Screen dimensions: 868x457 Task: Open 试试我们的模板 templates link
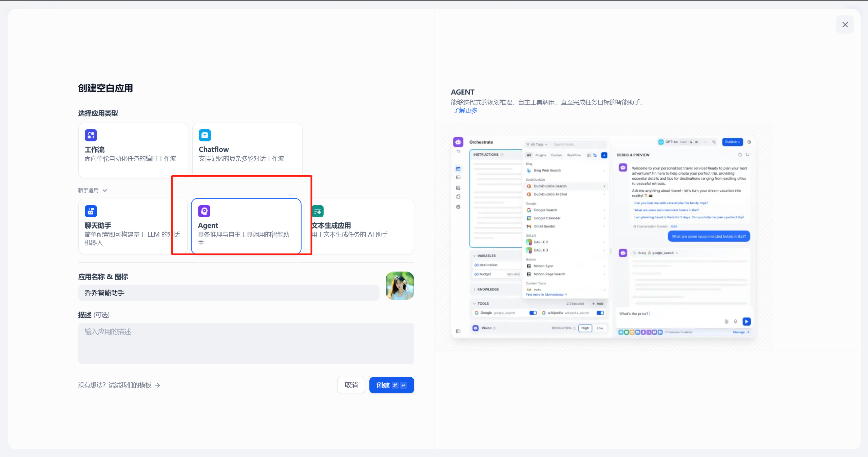(x=130, y=385)
